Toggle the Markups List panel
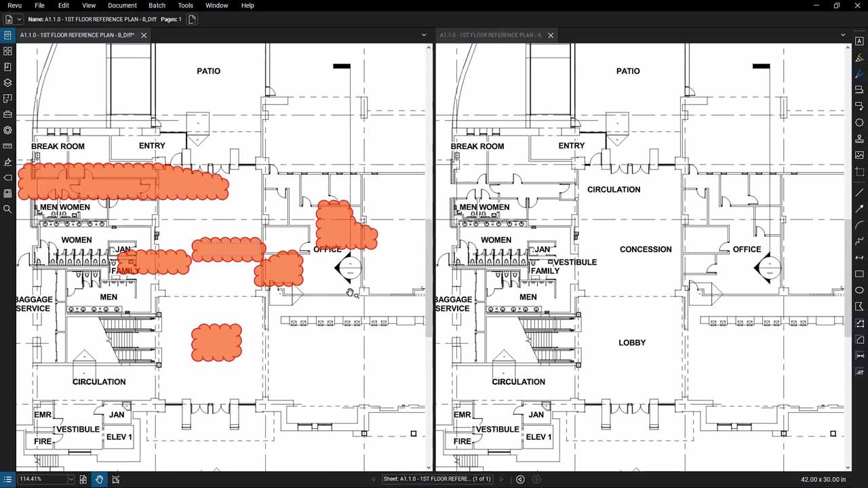This screenshot has height=488, width=868. tap(7, 479)
